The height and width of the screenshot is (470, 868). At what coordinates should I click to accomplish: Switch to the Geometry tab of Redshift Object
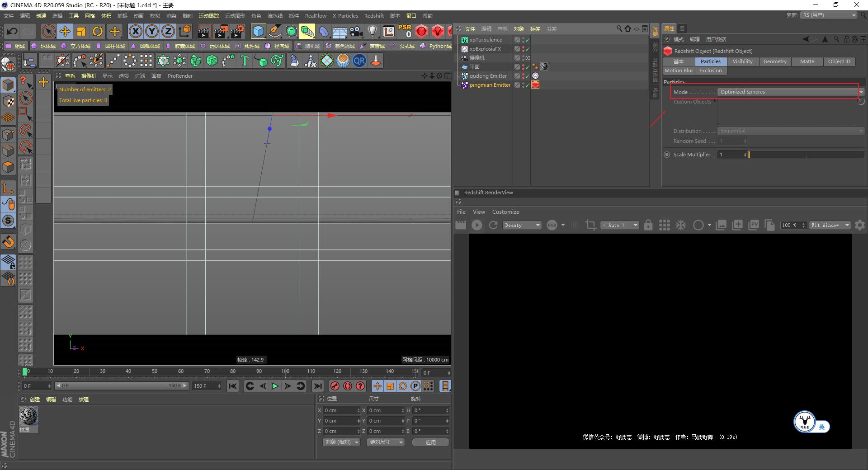(774, 61)
